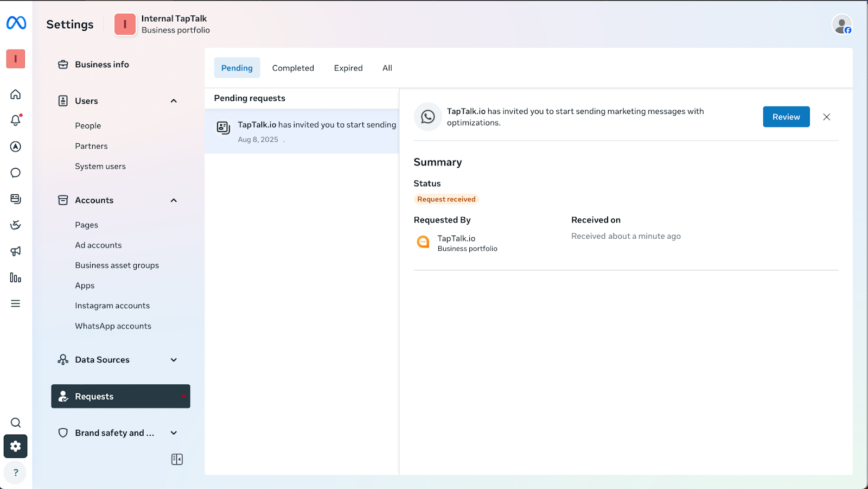Open the Inbox chat bubble icon
The width and height of the screenshot is (868, 489).
coord(16,173)
